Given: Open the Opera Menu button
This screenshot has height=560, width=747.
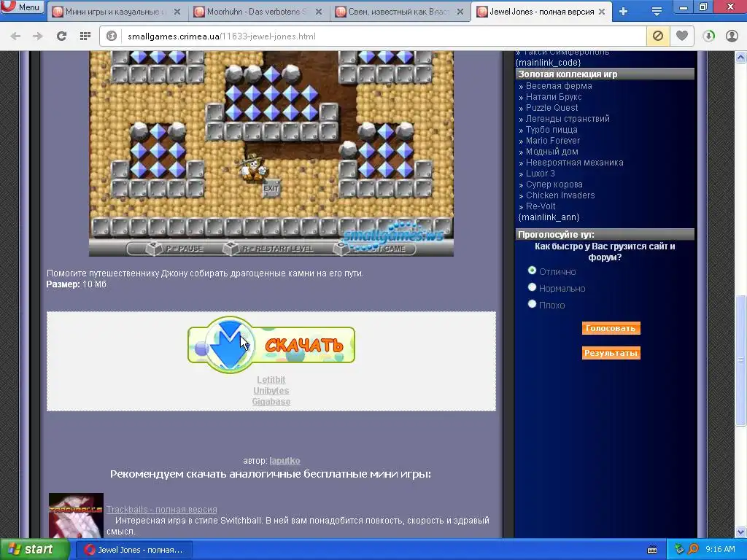Looking at the screenshot, I should pyautogui.click(x=22, y=7).
